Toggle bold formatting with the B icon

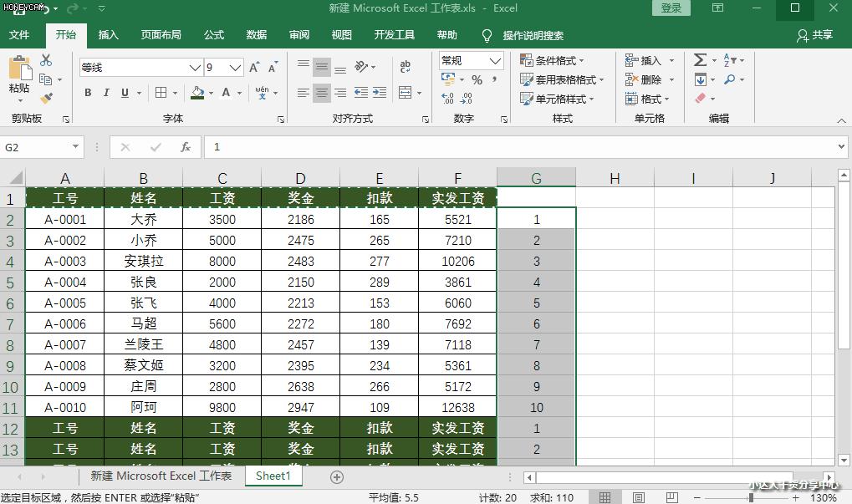point(88,92)
